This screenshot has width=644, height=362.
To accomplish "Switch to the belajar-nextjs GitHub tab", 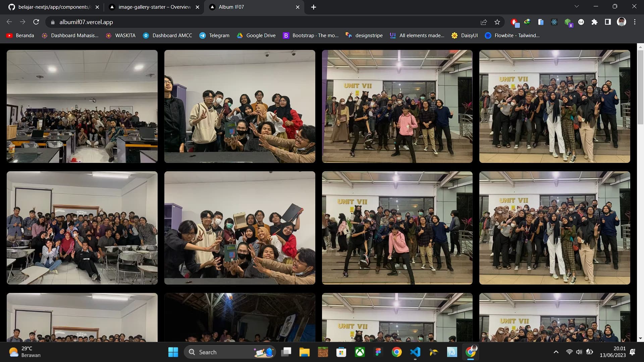I will 54,7.
